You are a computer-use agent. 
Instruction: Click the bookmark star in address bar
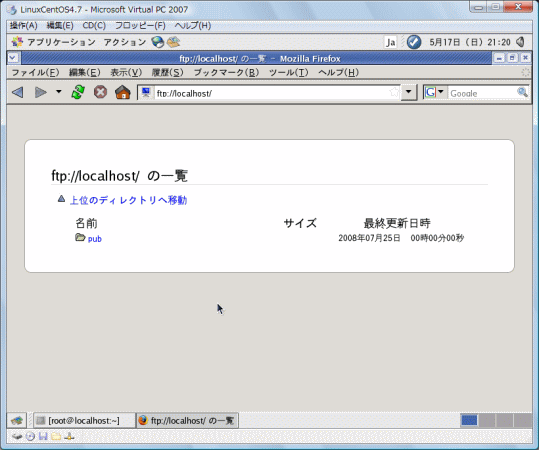[394, 92]
